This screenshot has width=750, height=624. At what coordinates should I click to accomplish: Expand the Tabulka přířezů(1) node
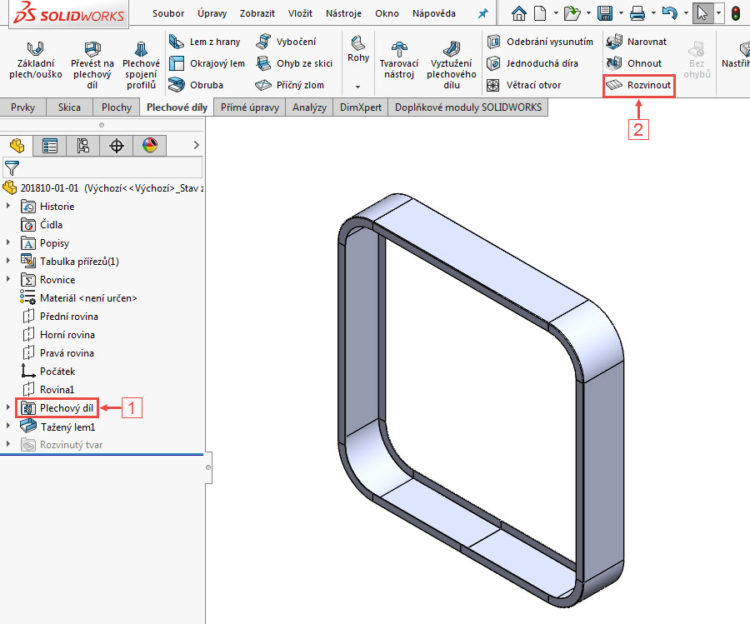(8, 261)
